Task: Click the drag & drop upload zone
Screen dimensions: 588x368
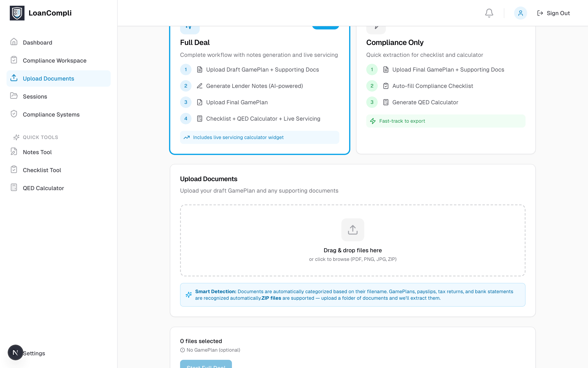Action: click(x=353, y=240)
